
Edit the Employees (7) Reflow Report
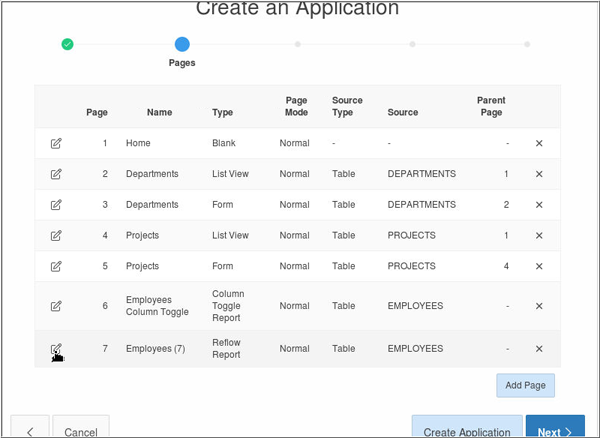[x=56, y=349]
